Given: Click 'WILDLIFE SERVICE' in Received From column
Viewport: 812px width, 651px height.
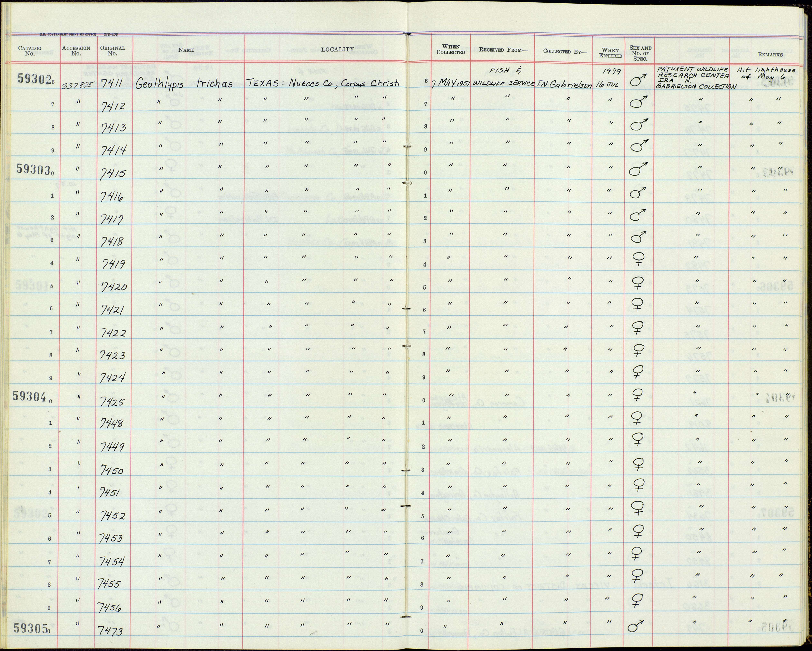Looking at the screenshot, I should (x=503, y=83).
